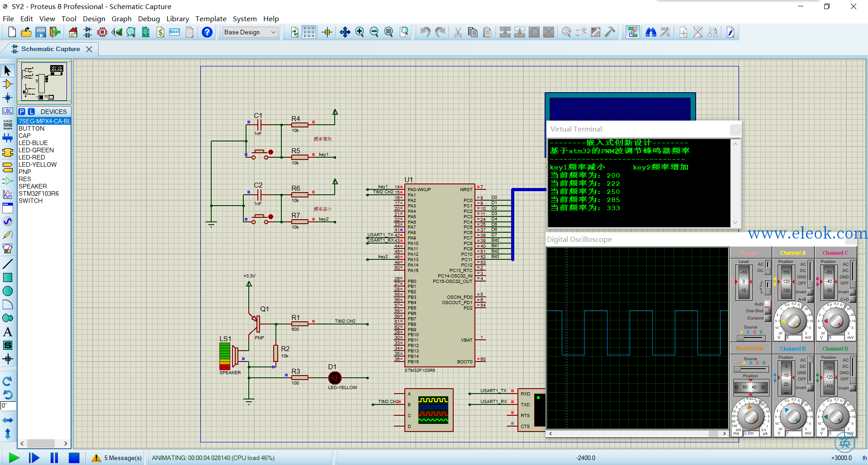Click the Zoom In magnifier icon
The image size is (868, 465).
tap(360, 32)
